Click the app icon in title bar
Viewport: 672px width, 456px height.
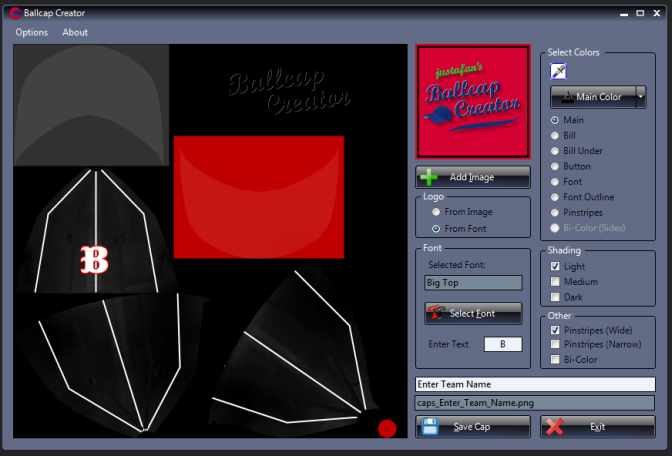(x=15, y=13)
